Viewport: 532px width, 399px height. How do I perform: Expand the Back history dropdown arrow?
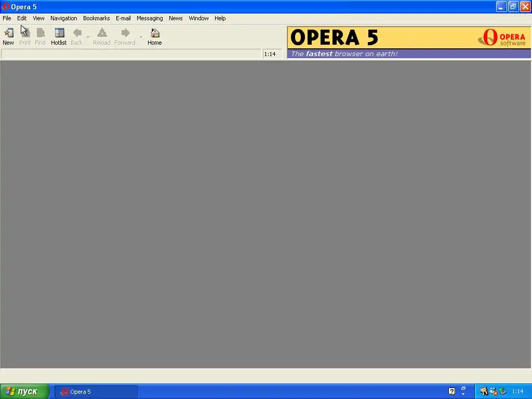click(x=88, y=37)
